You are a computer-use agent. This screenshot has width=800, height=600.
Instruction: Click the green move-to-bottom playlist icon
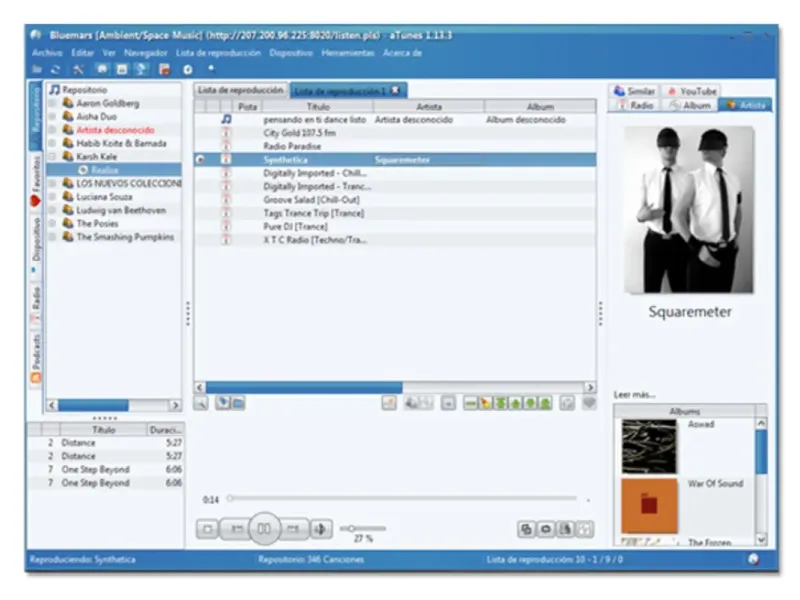(545, 404)
